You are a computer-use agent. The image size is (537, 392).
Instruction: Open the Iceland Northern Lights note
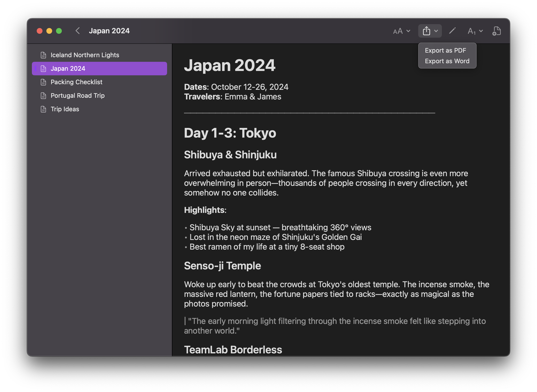point(85,55)
